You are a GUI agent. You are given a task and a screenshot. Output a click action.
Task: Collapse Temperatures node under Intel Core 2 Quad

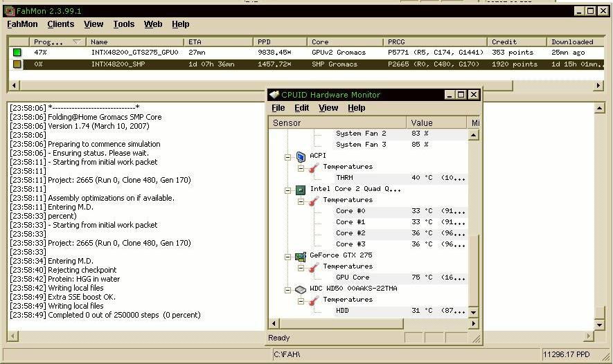301,201
